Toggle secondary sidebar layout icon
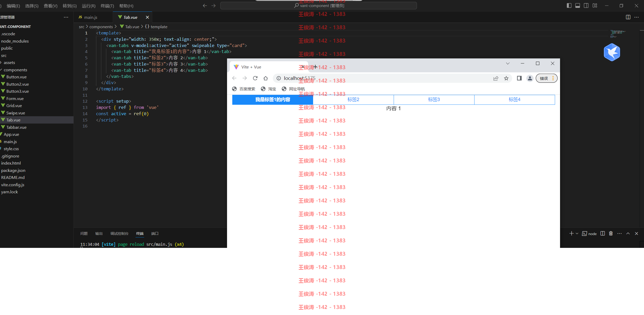This screenshot has width=644, height=315. (x=586, y=5)
